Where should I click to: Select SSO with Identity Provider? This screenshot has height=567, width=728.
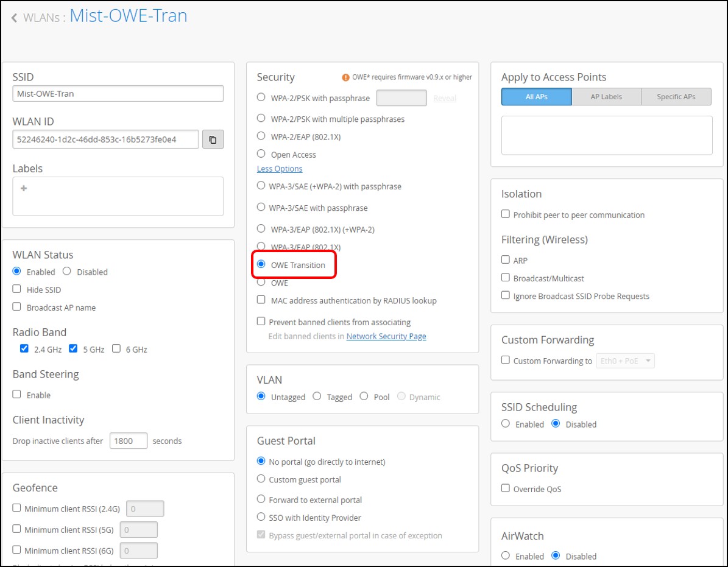tap(261, 516)
